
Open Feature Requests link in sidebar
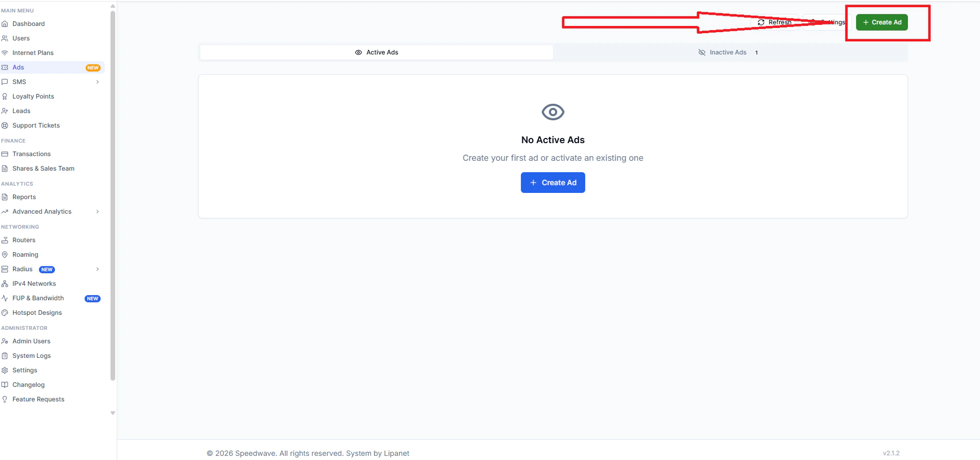point(38,399)
